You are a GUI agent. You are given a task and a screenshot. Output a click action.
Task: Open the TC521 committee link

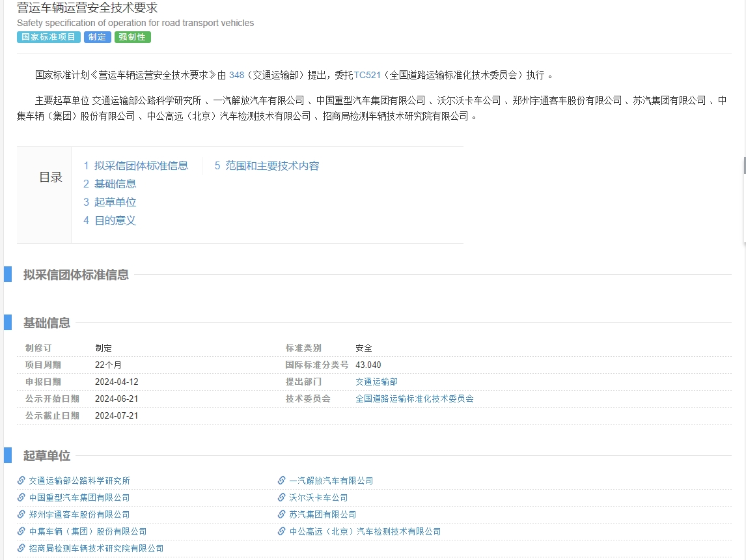coord(367,75)
